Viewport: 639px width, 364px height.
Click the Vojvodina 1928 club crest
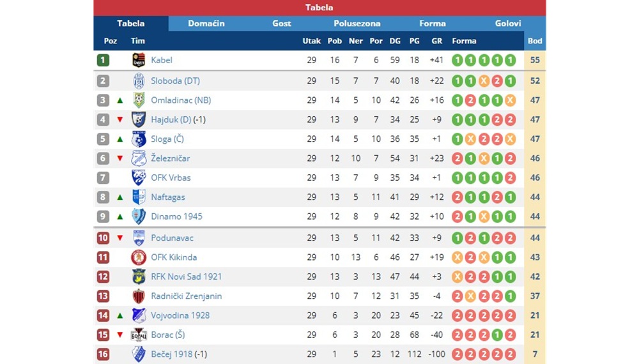(139, 315)
